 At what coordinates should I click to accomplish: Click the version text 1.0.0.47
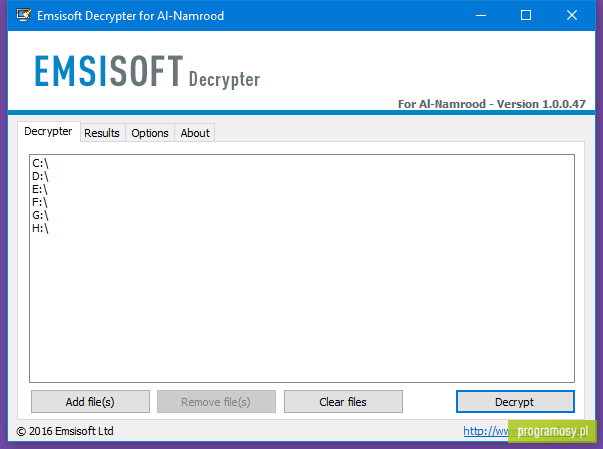(563, 104)
